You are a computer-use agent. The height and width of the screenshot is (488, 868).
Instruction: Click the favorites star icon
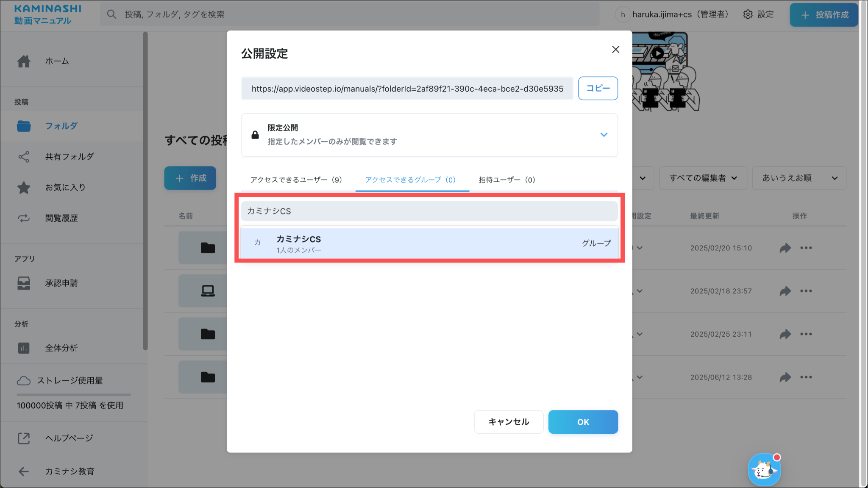pyautogui.click(x=24, y=187)
